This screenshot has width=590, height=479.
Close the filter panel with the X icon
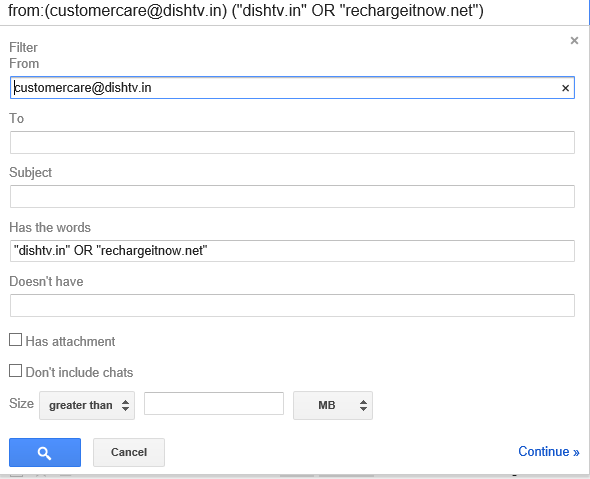coord(574,40)
